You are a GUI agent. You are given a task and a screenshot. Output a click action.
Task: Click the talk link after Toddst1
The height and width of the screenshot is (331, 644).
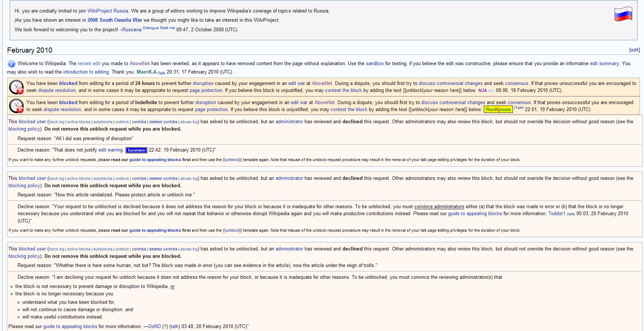(x=571, y=214)
